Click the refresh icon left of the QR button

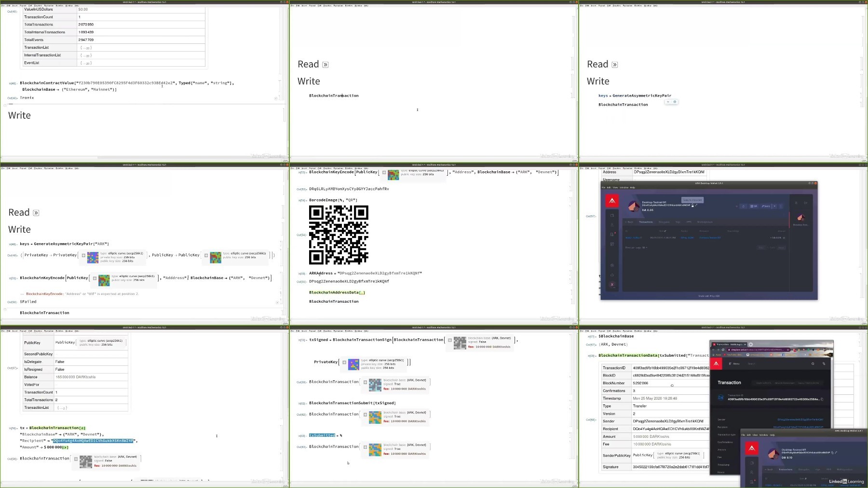(x=743, y=206)
